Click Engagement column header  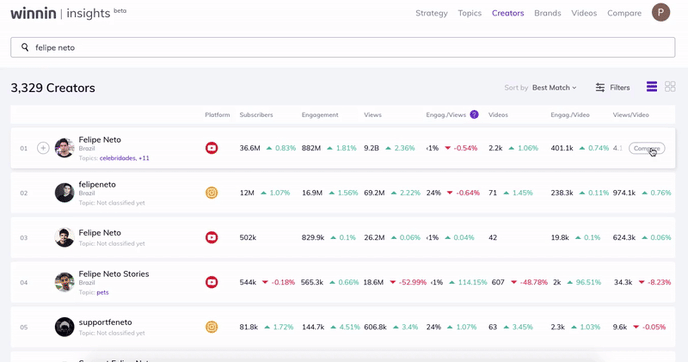(320, 115)
